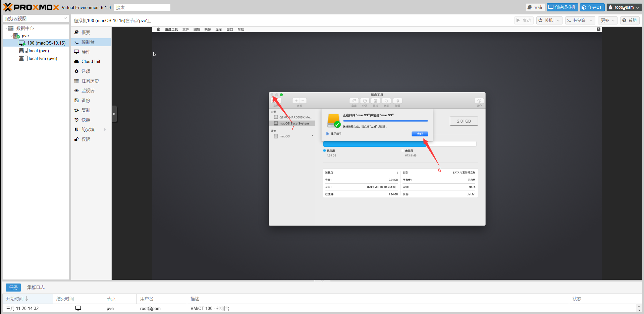Click the 创建虚拟机 (Create VM) button
The height and width of the screenshot is (314, 644).
pos(562,7)
